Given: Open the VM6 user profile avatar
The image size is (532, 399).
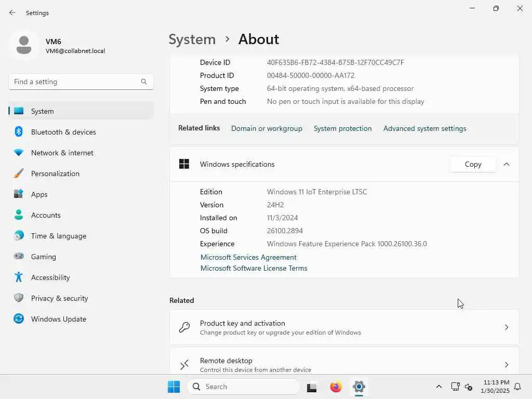Looking at the screenshot, I should pyautogui.click(x=24, y=45).
